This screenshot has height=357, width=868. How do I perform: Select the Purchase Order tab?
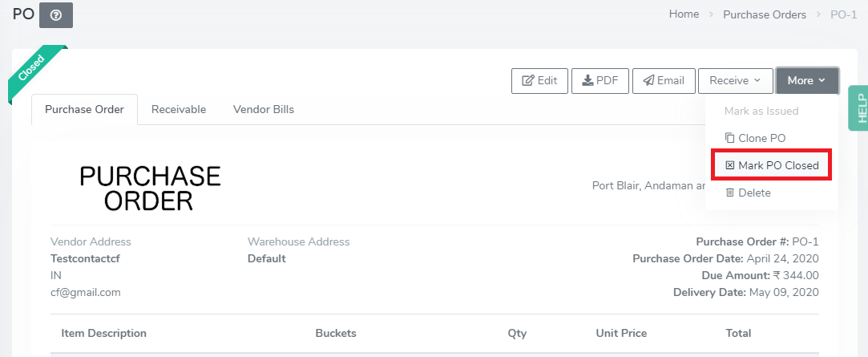coord(84,110)
